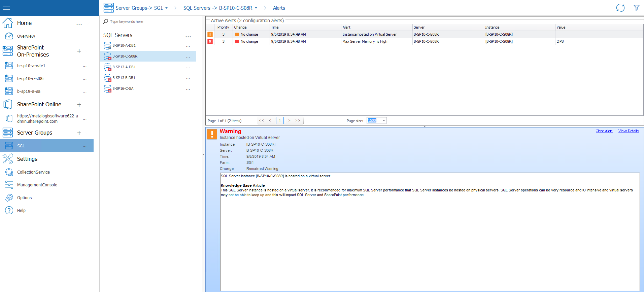Image resolution: width=644 pixels, height=292 pixels.
Task: Click SharePoint Online icon
Action: [x=8, y=104]
